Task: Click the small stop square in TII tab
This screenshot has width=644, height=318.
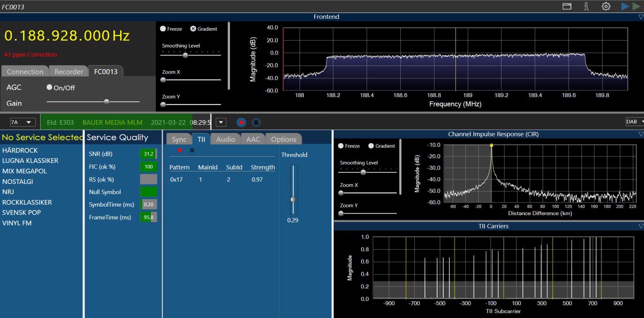Action: [192, 150]
